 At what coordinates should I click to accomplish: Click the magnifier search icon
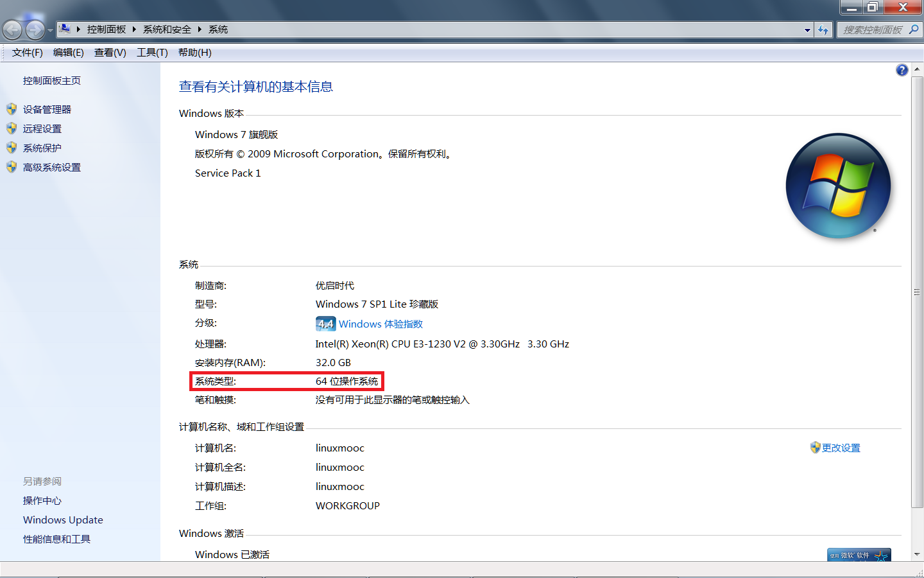point(914,30)
